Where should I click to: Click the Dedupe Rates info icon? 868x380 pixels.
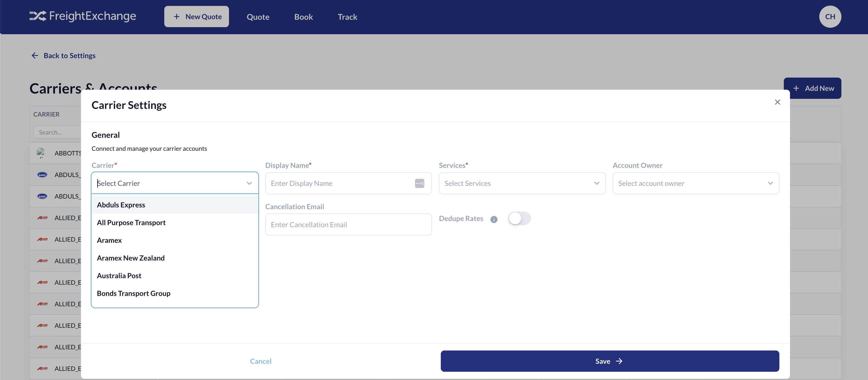(x=494, y=220)
